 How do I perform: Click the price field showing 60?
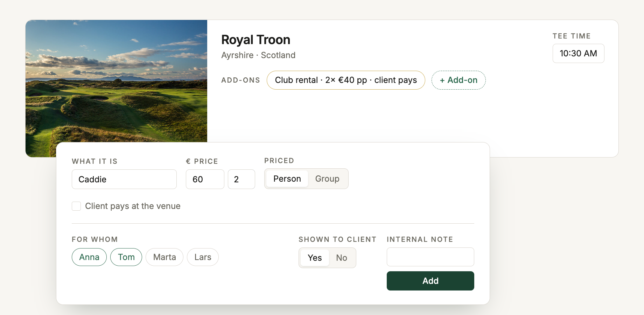(205, 179)
